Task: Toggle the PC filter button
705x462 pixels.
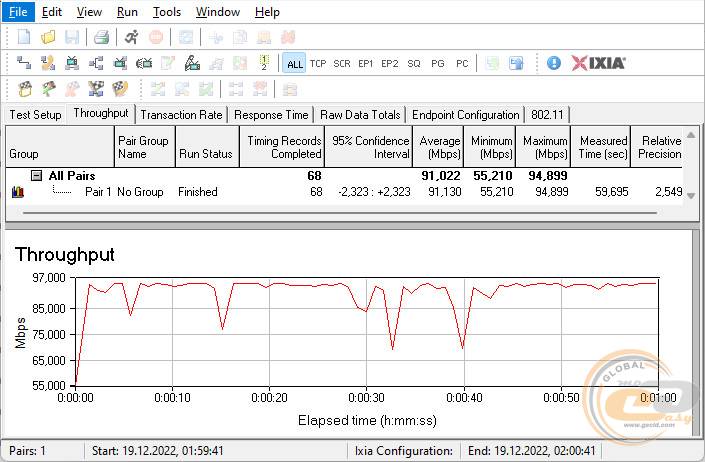Action: (x=462, y=64)
